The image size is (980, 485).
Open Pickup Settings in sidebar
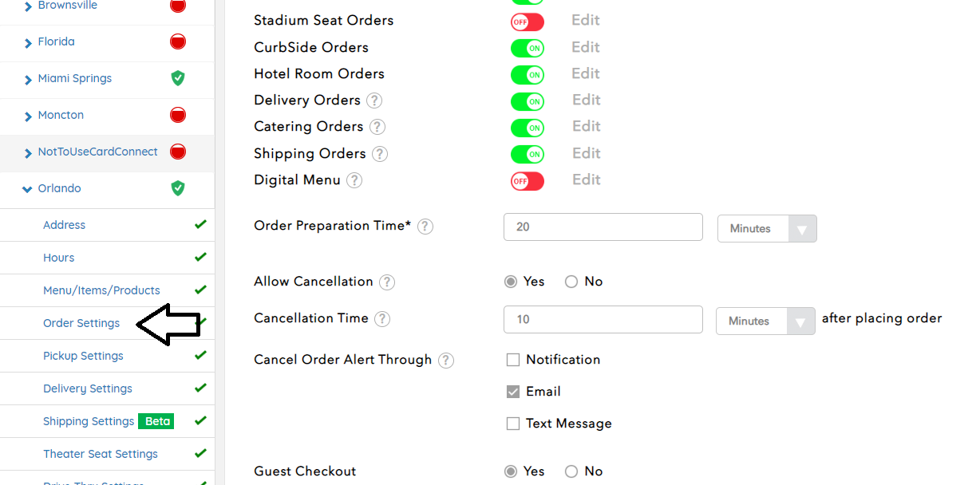click(x=83, y=356)
